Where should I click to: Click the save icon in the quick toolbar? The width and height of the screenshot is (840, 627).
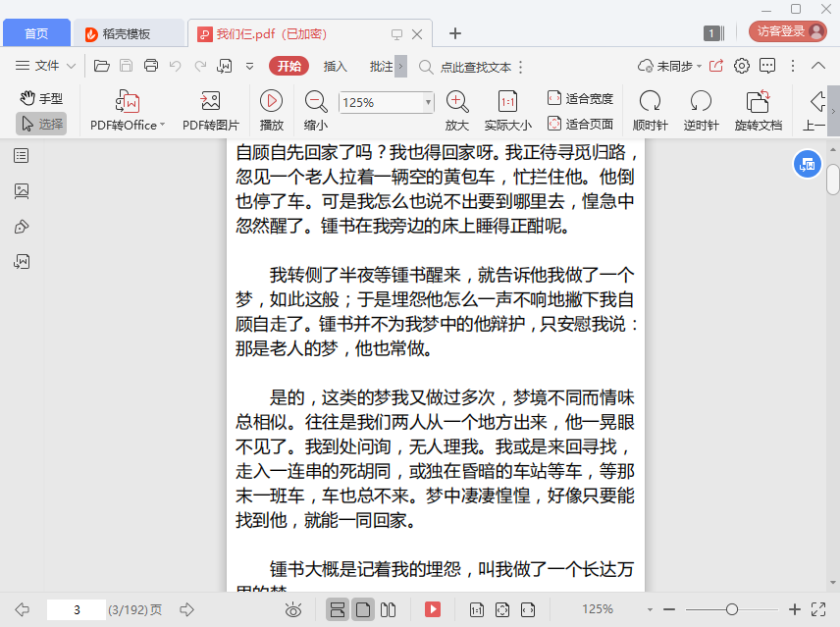[x=126, y=66]
